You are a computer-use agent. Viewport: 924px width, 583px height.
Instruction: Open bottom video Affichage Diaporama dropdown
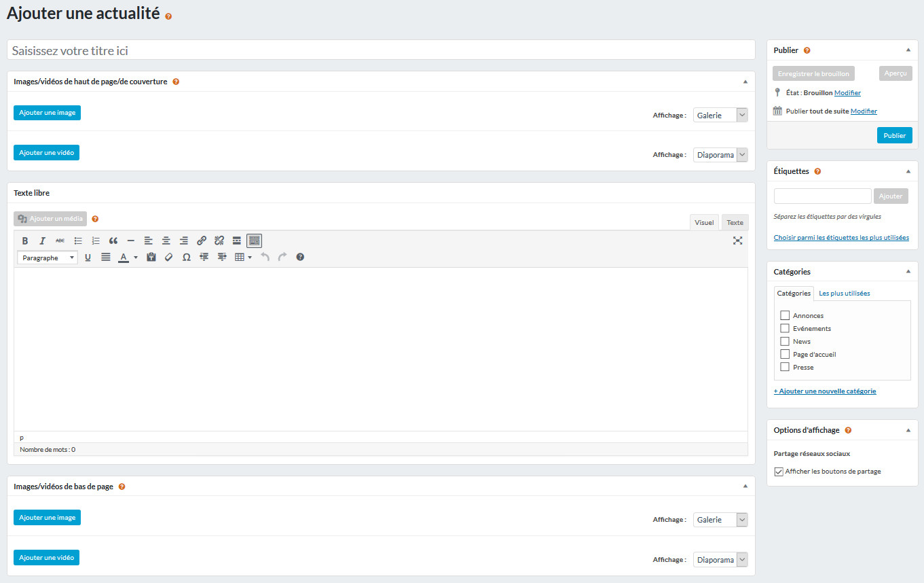click(x=720, y=560)
